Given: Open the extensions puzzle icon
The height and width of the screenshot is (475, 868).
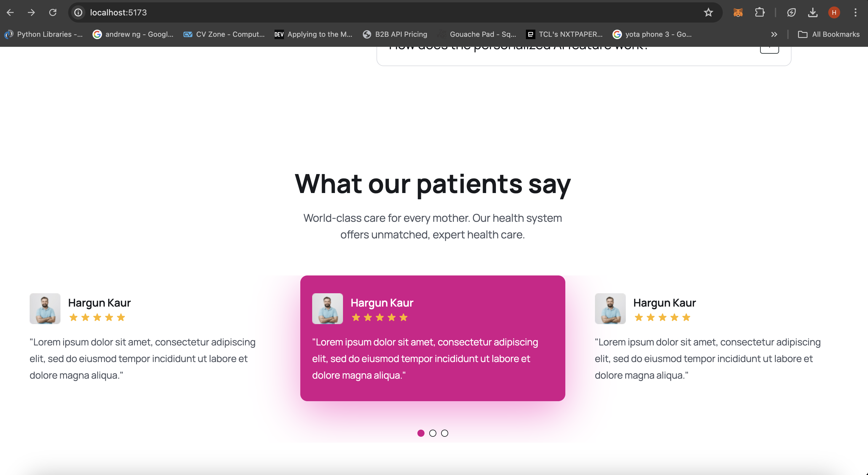Looking at the screenshot, I should click(759, 12).
